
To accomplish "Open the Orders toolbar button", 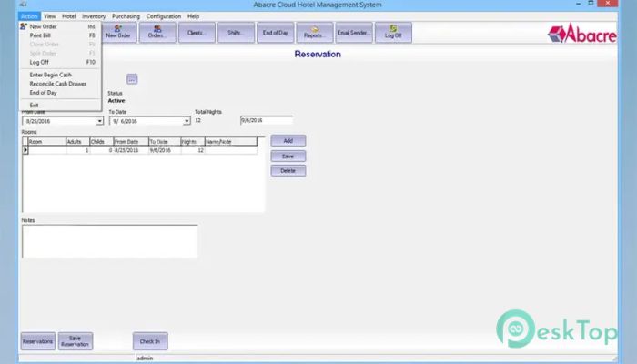I will click(x=157, y=33).
